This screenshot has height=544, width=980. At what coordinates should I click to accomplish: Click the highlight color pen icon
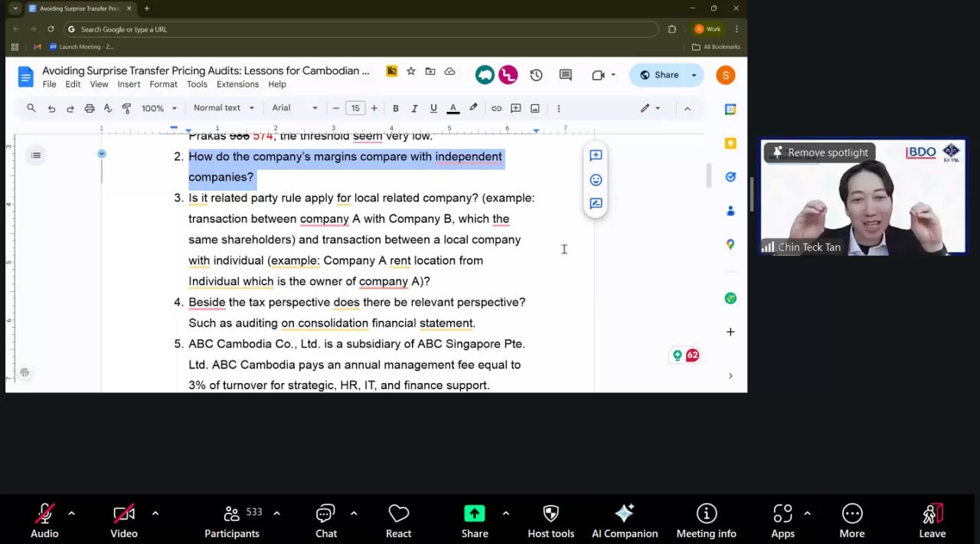(x=473, y=109)
